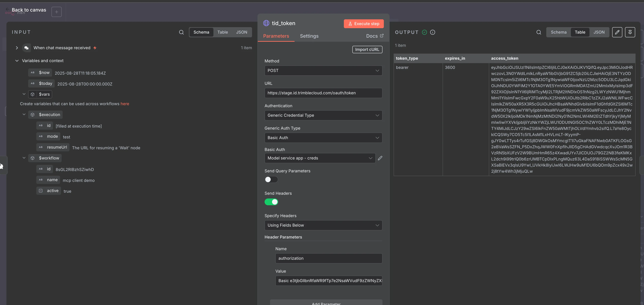Select Table view in OUTPUT panel
Viewport: 644px width, 305px height.
point(580,32)
